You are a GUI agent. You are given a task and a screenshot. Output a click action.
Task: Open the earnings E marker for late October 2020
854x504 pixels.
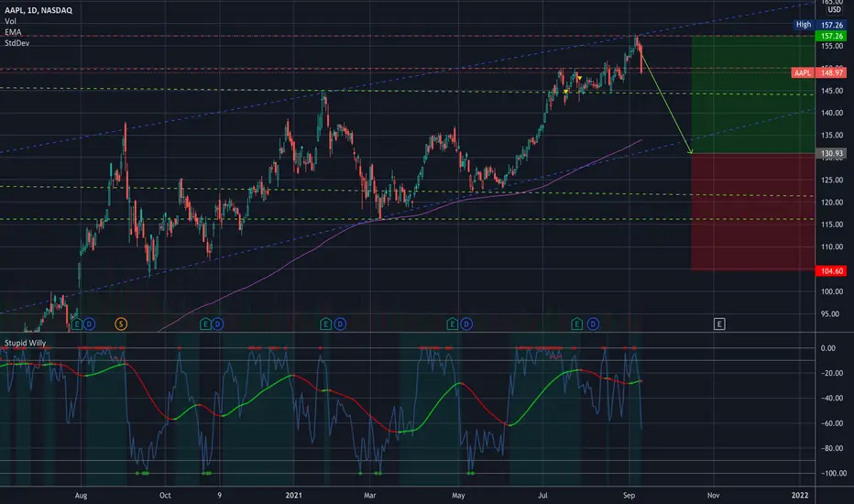[x=205, y=324]
